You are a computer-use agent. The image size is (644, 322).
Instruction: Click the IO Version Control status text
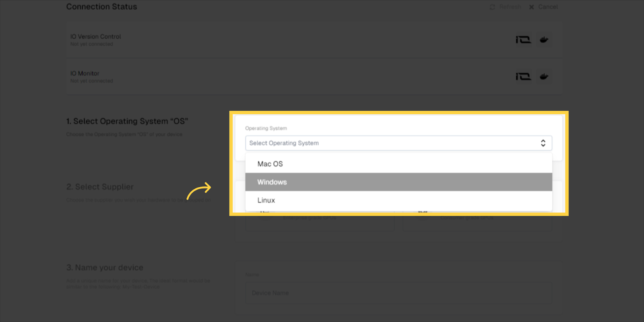pos(92,44)
